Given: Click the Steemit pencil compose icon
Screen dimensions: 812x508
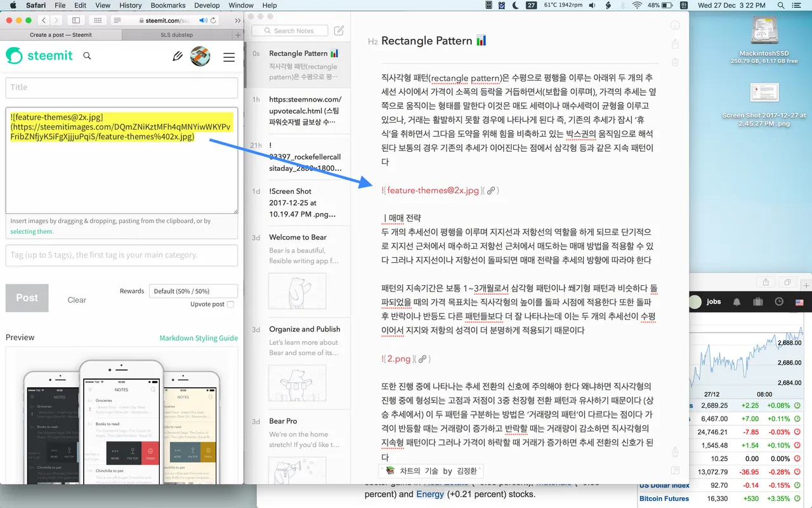Looking at the screenshot, I should pos(178,57).
